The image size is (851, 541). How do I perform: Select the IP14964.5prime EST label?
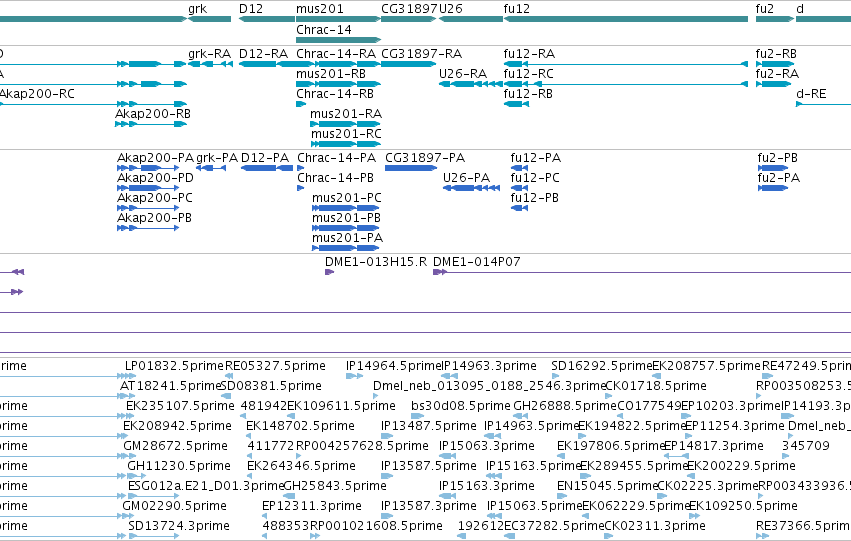coord(395,366)
